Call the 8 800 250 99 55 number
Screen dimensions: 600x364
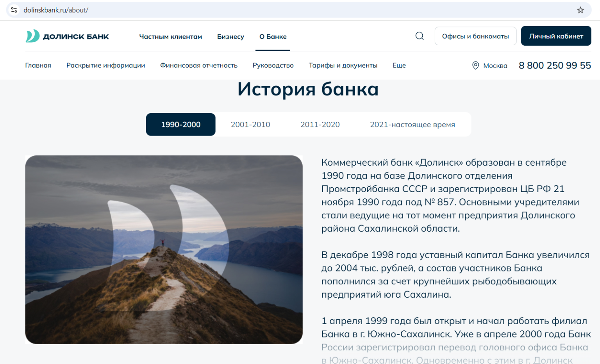point(554,66)
